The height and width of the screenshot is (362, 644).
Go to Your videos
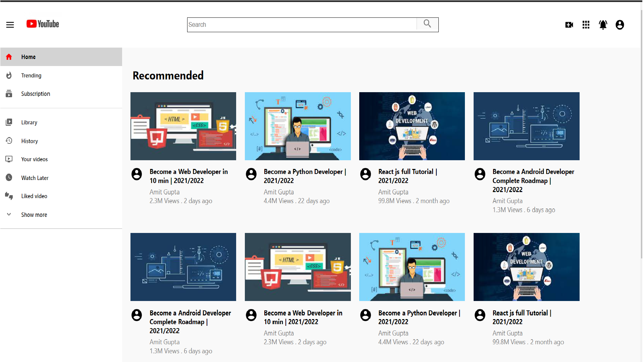click(35, 160)
